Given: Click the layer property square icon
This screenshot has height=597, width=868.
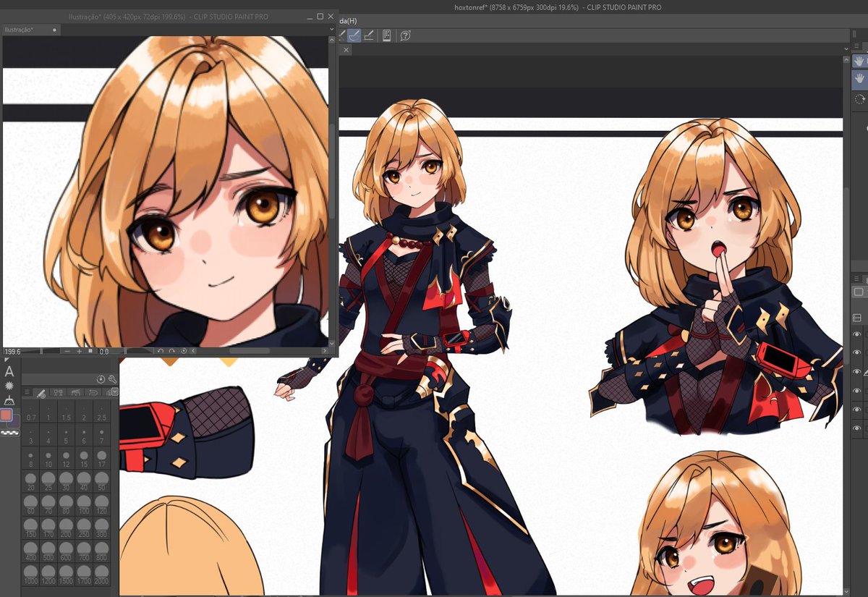Looking at the screenshot, I should [859, 292].
